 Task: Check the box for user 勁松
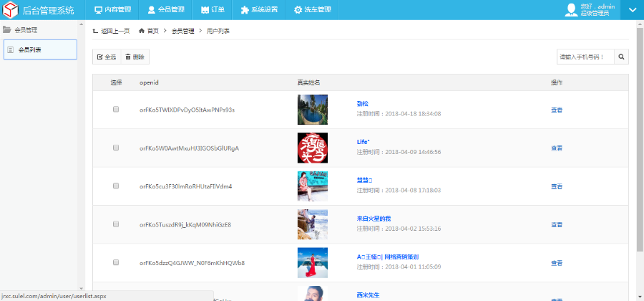point(116,110)
